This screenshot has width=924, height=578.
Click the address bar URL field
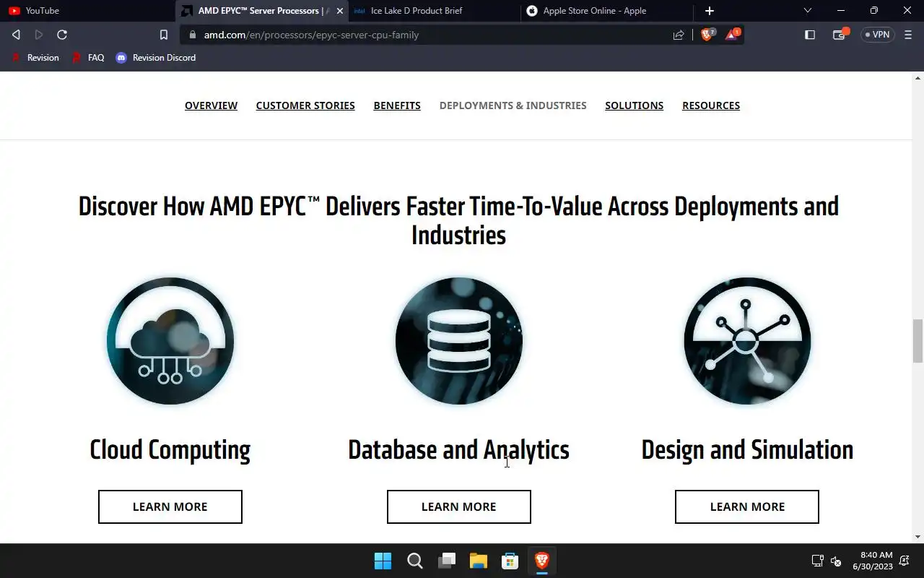tap(426, 35)
